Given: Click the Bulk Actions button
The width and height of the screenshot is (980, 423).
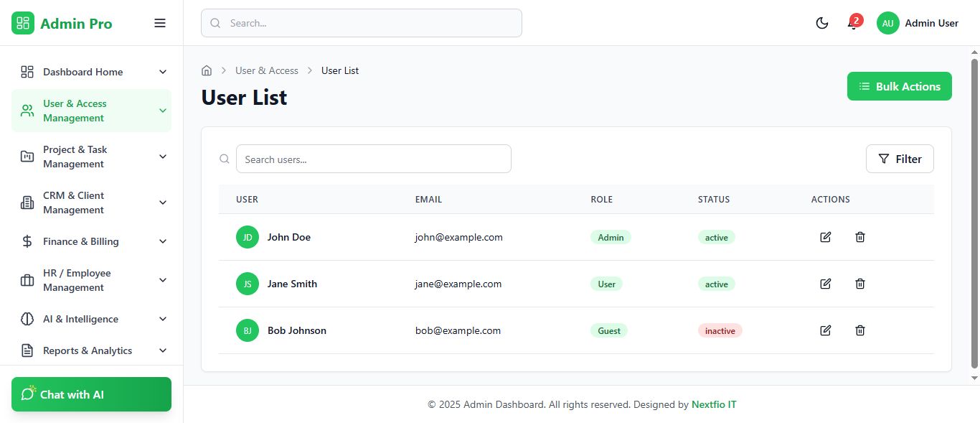Looking at the screenshot, I should point(899,86).
